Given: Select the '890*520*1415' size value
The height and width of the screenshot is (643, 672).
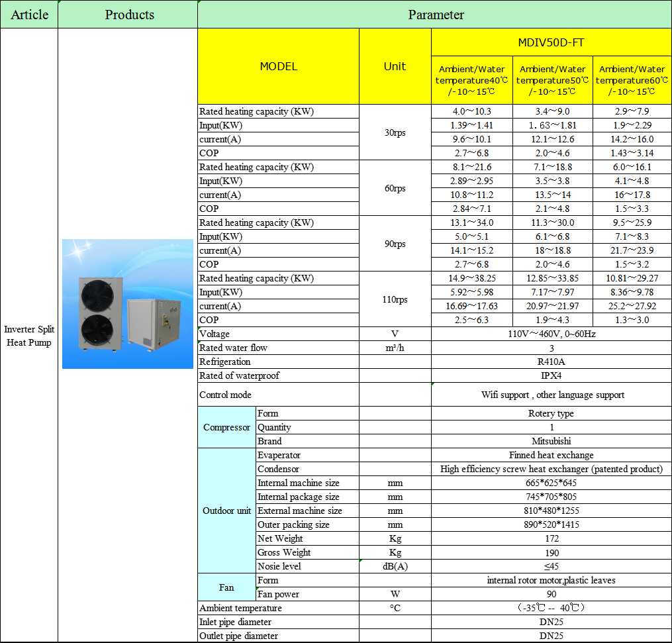Looking at the screenshot, I should pyautogui.click(x=551, y=524).
